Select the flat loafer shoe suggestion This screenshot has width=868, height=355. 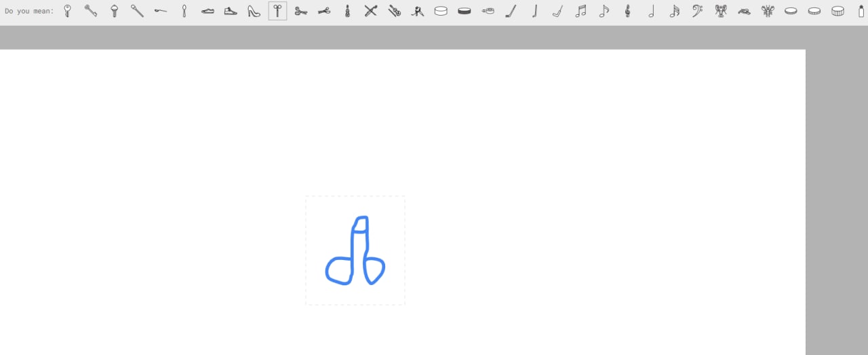[208, 12]
